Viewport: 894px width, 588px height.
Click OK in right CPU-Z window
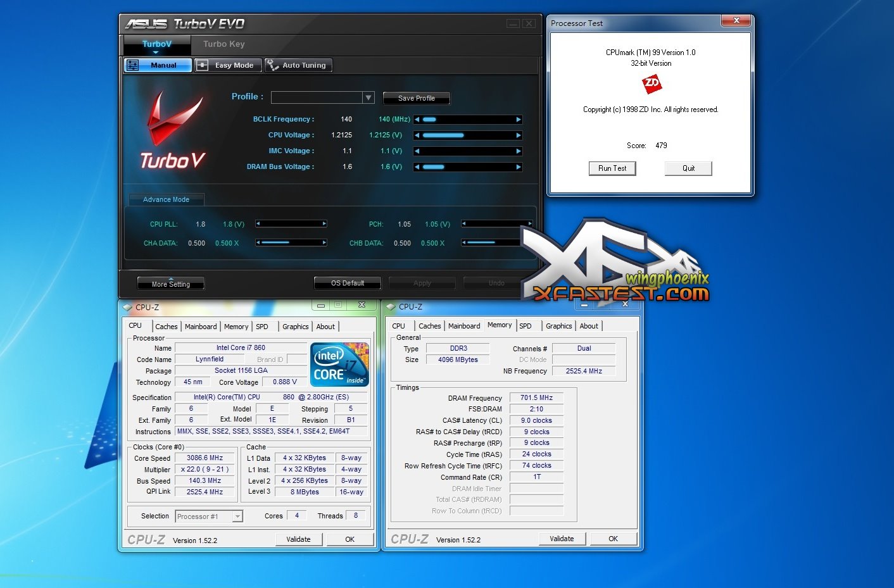tap(613, 539)
